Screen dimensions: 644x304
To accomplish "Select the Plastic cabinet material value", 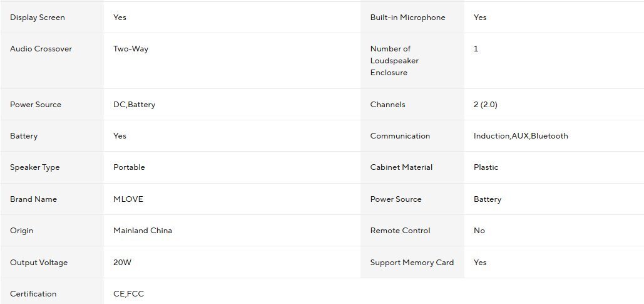I will click(486, 167).
